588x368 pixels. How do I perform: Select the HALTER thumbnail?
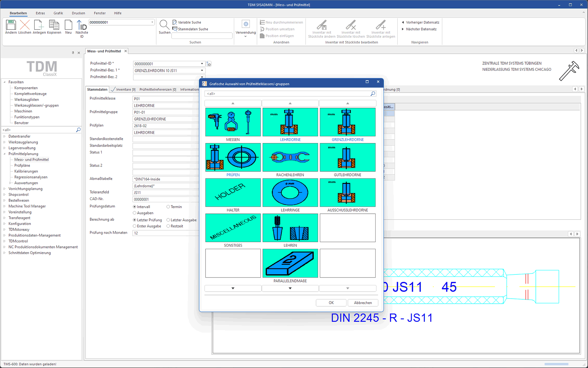[233, 192]
